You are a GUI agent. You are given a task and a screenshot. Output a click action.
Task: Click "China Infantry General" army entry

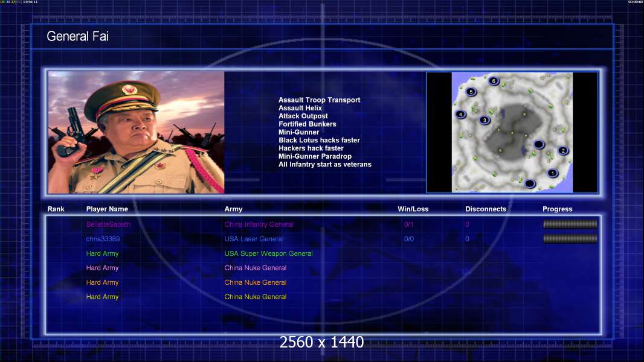259,224
